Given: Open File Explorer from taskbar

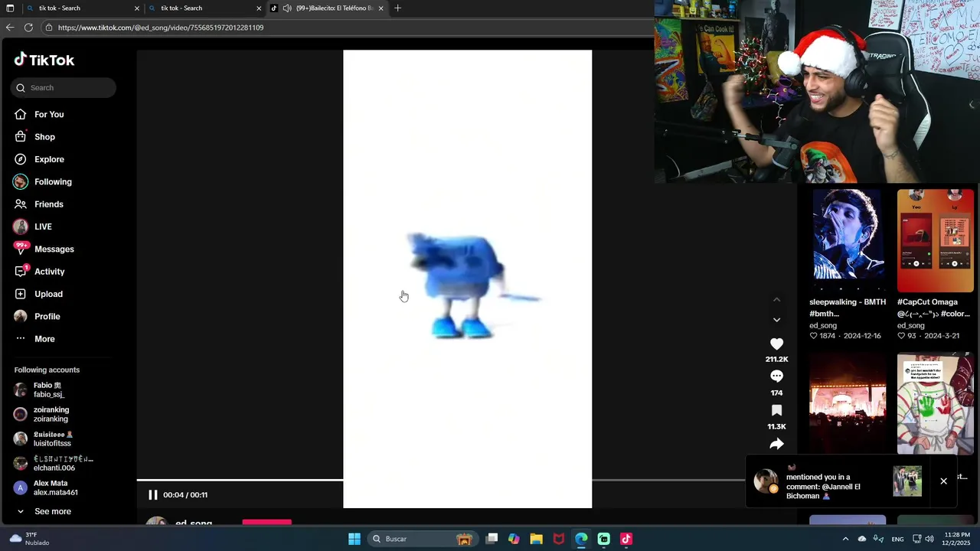Looking at the screenshot, I should point(536,539).
